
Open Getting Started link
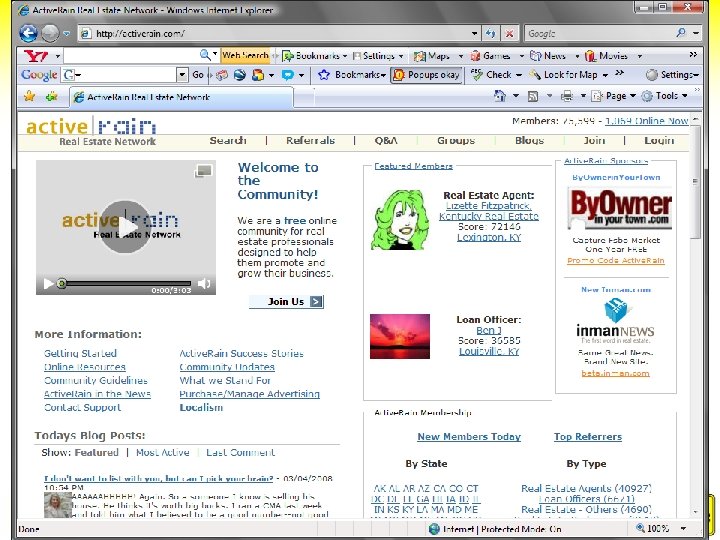[80, 354]
